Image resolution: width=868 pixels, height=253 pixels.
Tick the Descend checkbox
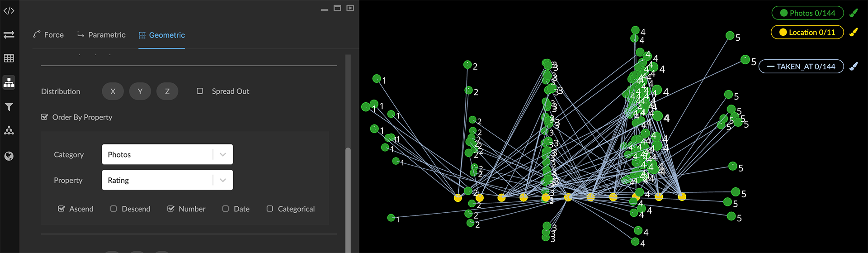click(113, 209)
